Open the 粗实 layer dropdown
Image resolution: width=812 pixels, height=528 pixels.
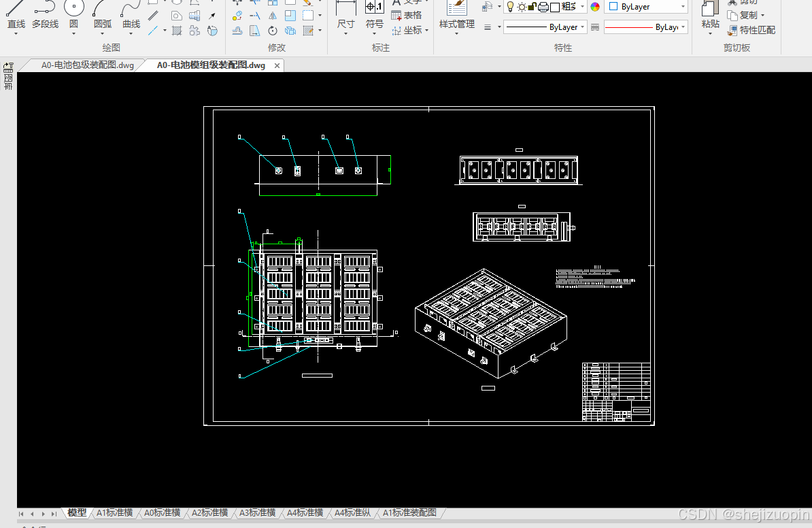point(583,7)
